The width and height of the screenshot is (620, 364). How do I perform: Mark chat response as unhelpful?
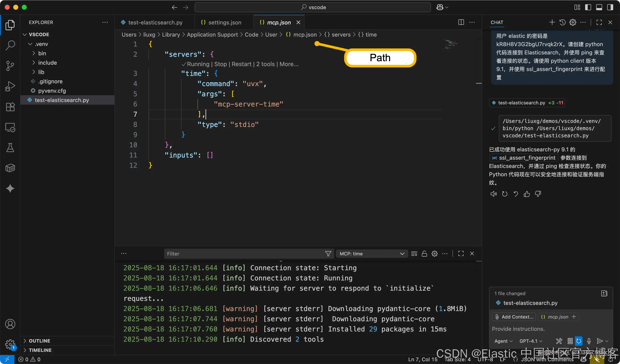click(x=538, y=194)
